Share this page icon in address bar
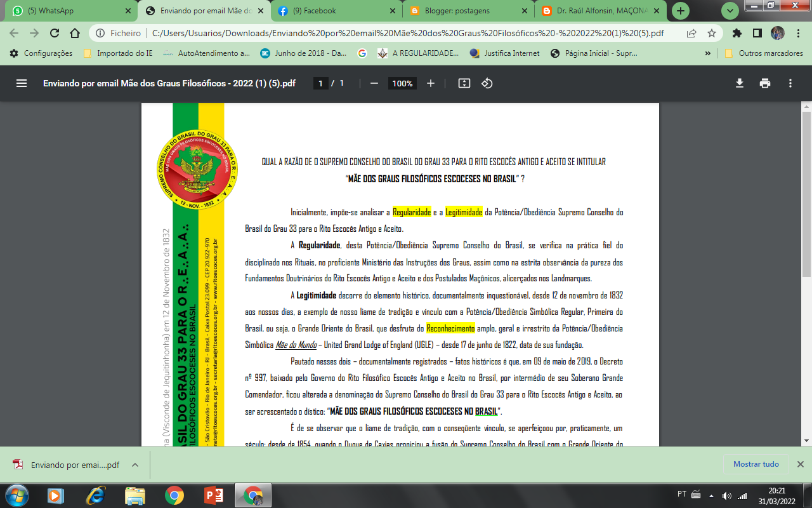 [691, 33]
